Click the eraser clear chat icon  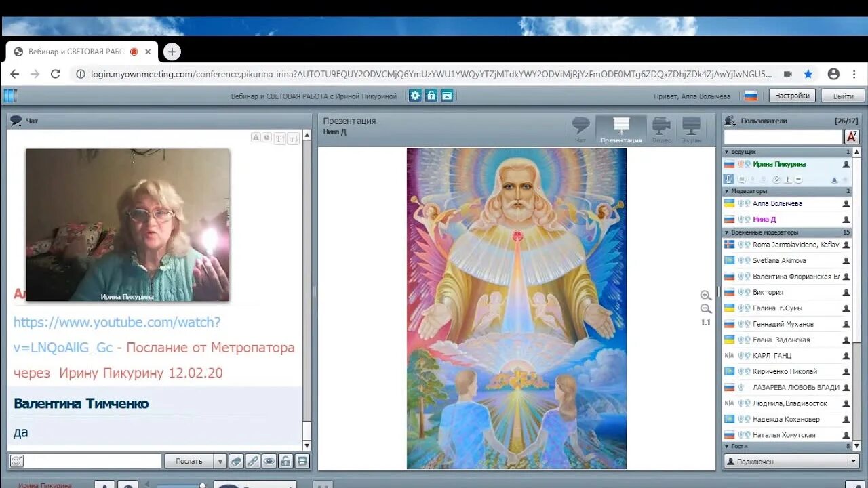tap(236, 461)
